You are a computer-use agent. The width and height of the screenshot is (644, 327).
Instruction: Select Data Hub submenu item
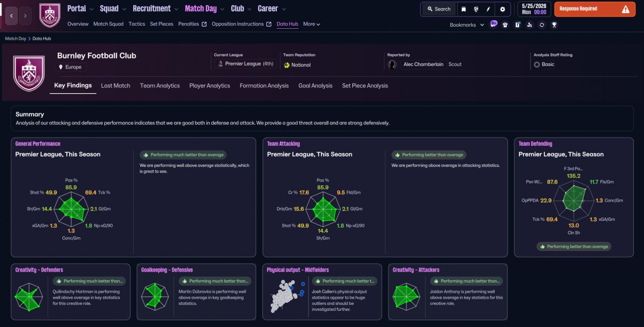(287, 24)
